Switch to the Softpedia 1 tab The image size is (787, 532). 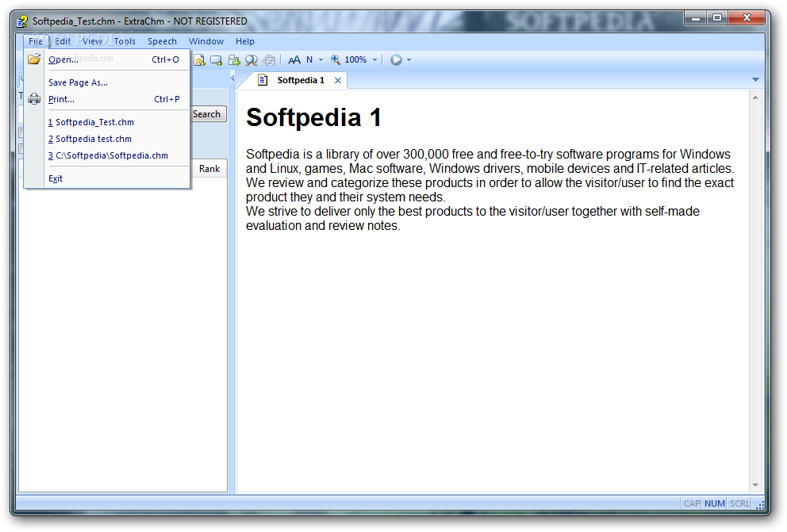301,80
